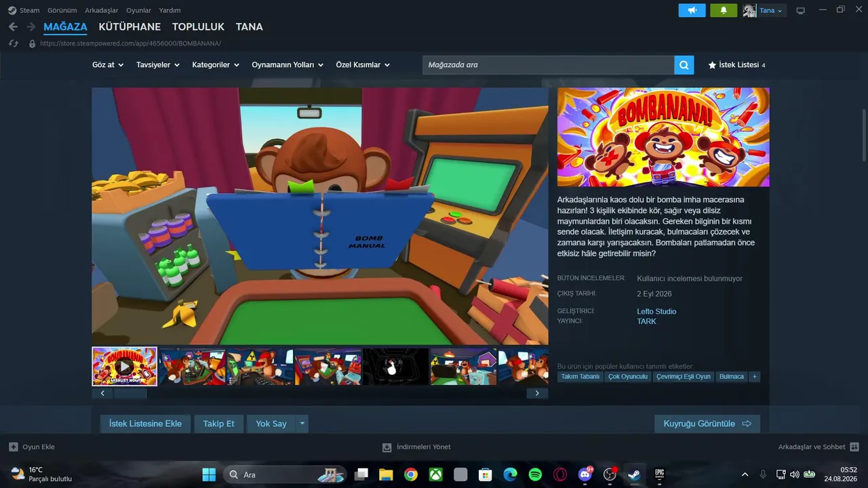Open the Tana account dropdown
The width and height of the screenshot is (868, 488).
[771, 10]
